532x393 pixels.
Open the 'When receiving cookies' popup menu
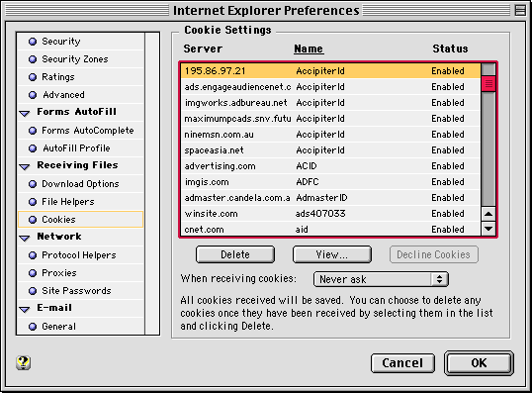click(381, 279)
